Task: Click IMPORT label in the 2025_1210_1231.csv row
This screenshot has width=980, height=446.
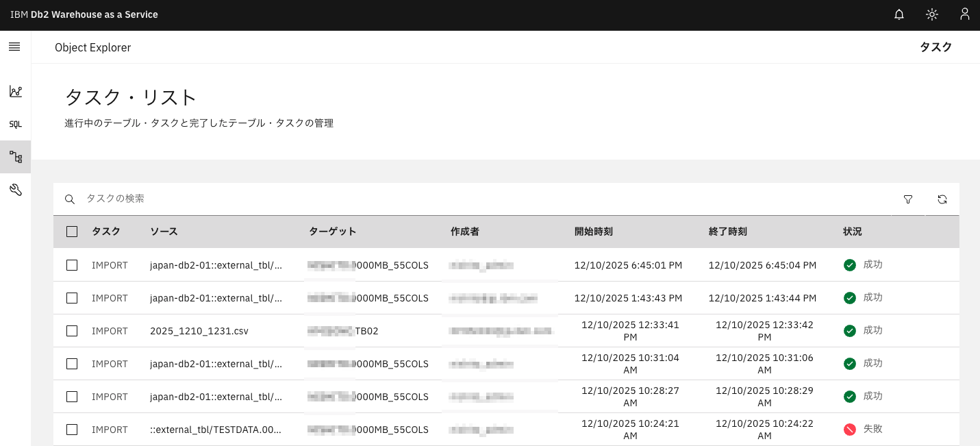Action: [110, 331]
